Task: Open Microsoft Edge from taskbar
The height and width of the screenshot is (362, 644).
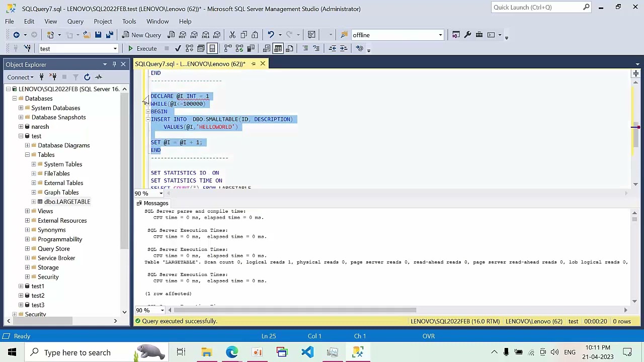Action: coord(231,352)
